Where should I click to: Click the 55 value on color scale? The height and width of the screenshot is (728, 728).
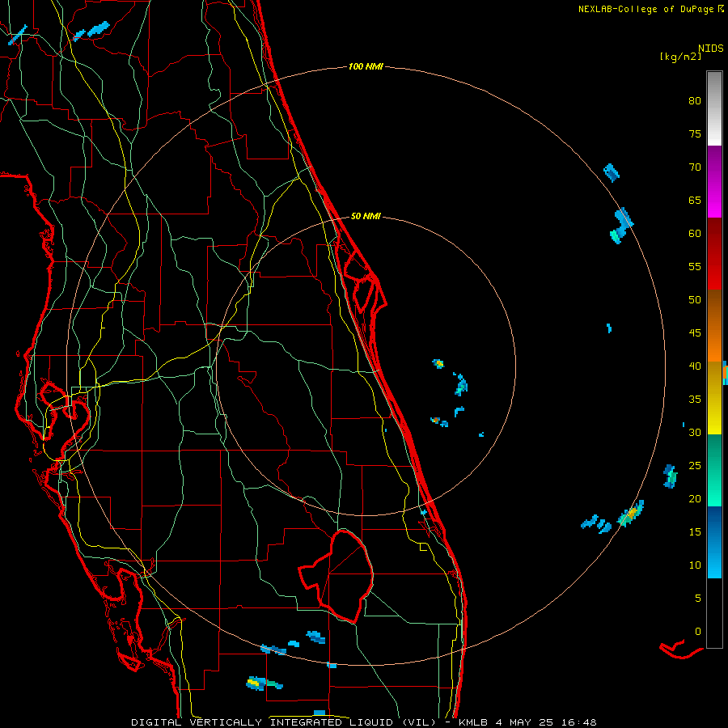coord(695,266)
